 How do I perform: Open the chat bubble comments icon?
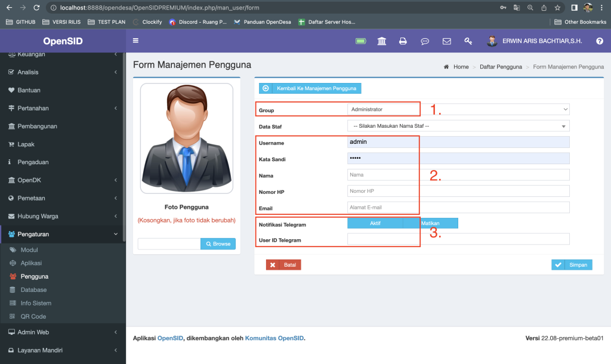click(425, 41)
